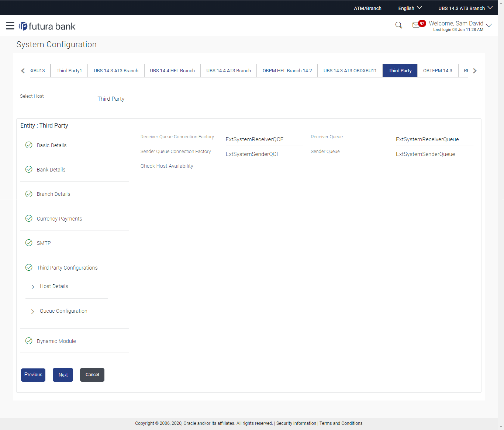
Task: Click the Cancel button
Action: [92, 375]
